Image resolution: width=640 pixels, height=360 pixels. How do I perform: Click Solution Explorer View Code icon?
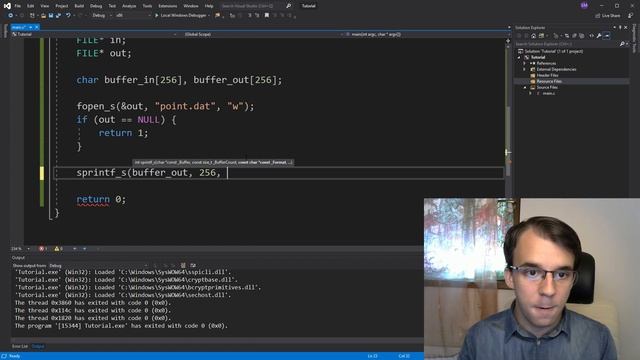tap(591, 36)
